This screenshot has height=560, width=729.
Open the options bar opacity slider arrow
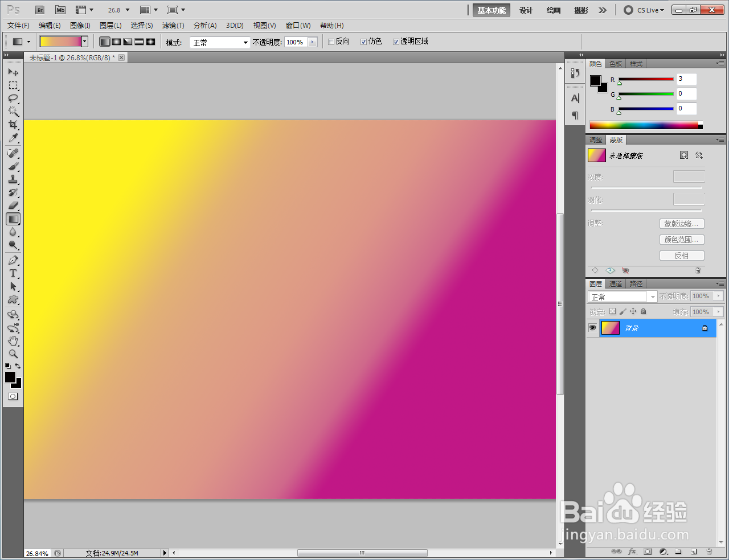[x=312, y=42]
